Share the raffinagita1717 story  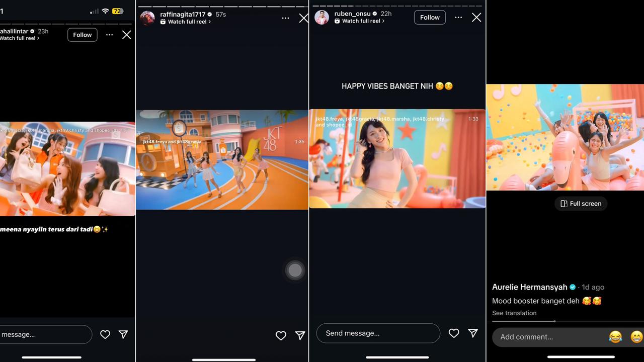(300, 335)
